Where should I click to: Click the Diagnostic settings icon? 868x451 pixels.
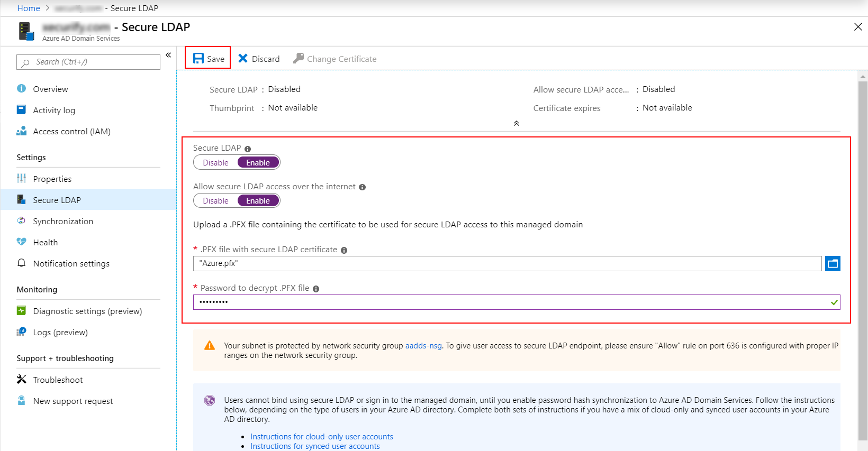(21, 310)
